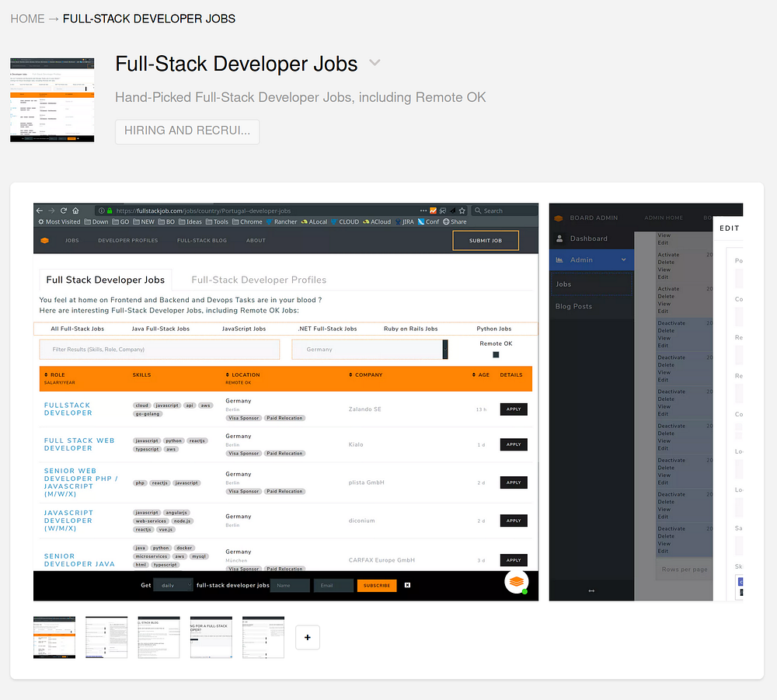Image resolution: width=777 pixels, height=700 pixels.
Task: Select the first screenshot thumbnail in gallery strip
Action: [x=54, y=637]
